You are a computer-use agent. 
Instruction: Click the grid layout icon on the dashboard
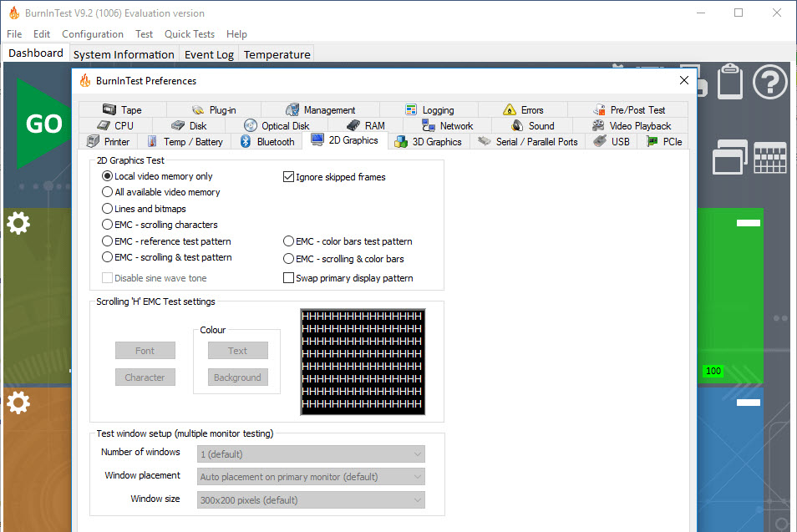pyautogui.click(x=770, y=158)
